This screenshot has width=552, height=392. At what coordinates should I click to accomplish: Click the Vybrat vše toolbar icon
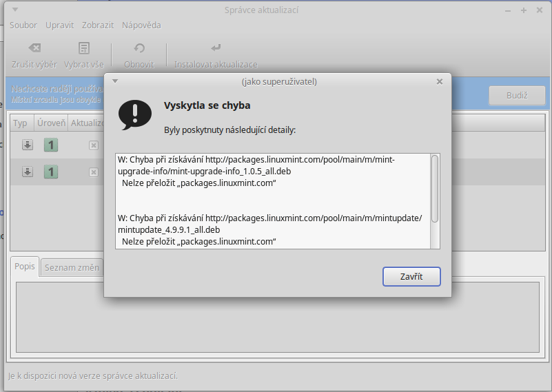tap(84, 48)
